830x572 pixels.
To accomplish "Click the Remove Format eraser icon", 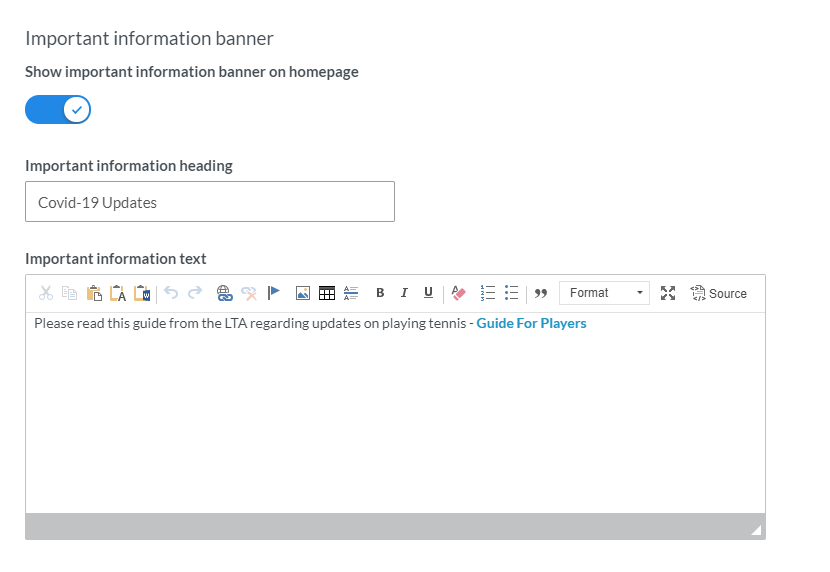I will point(458,293).
